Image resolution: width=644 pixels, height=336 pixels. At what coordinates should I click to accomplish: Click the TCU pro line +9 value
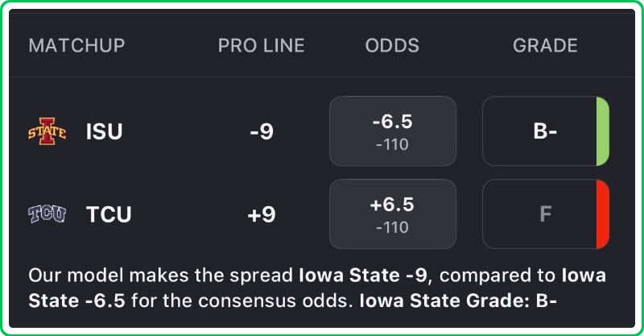coord(261,214)
